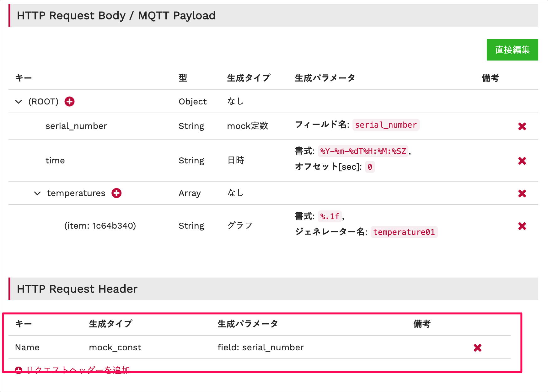Delete the serial_number row
This screenshot has width=548, height=392.
click(x=522, y=126)
